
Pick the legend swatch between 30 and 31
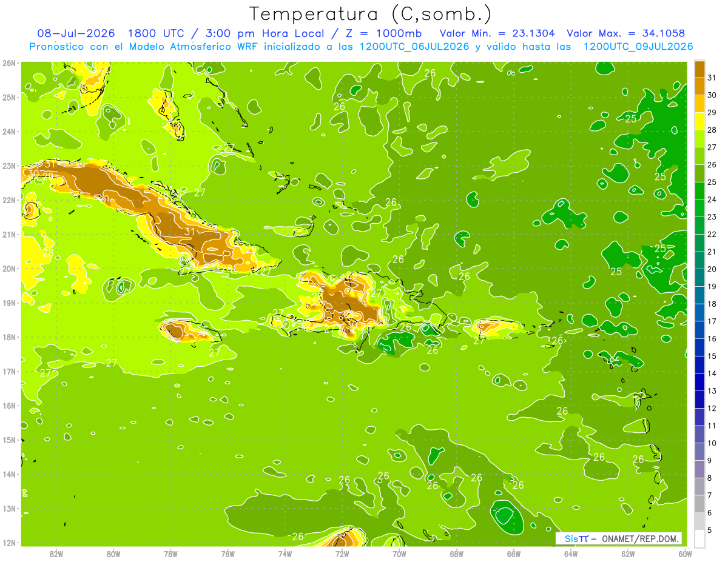pos(699,86)
